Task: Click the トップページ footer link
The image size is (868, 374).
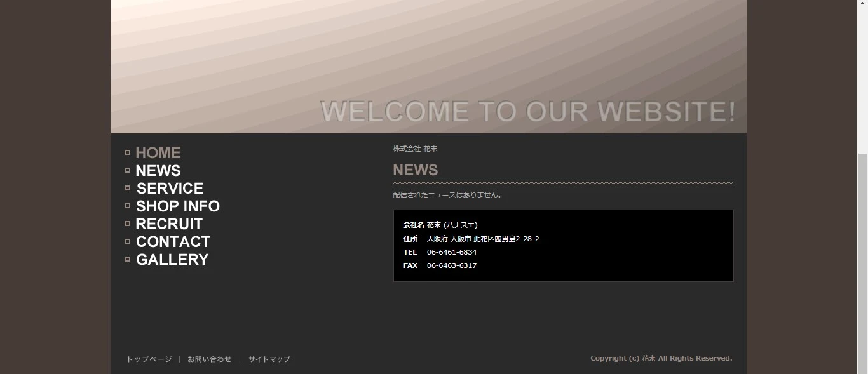Action: pyautogui.click(x=149, y=359)
